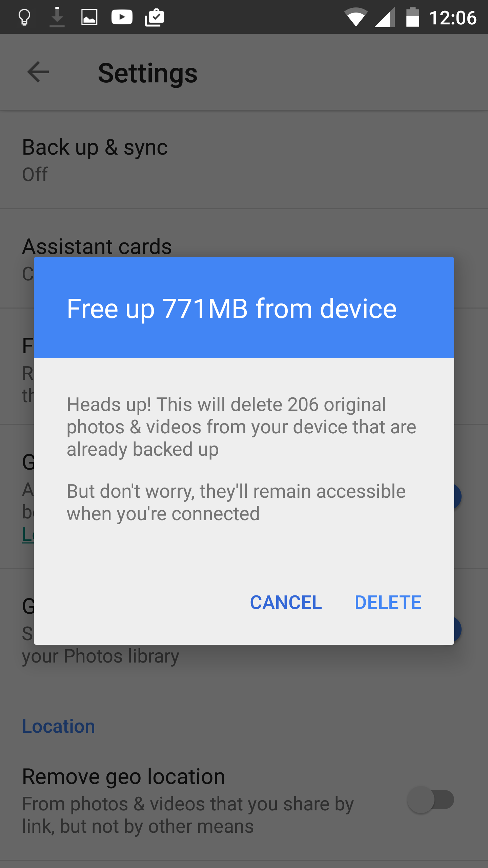This screenshot has width=488, height=868.
Task: Toggle the partly hidden lower blue switch
Action: point(457,629)
